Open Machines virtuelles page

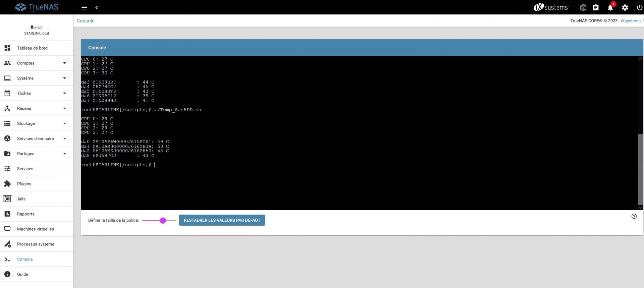(x=37, y=229)
